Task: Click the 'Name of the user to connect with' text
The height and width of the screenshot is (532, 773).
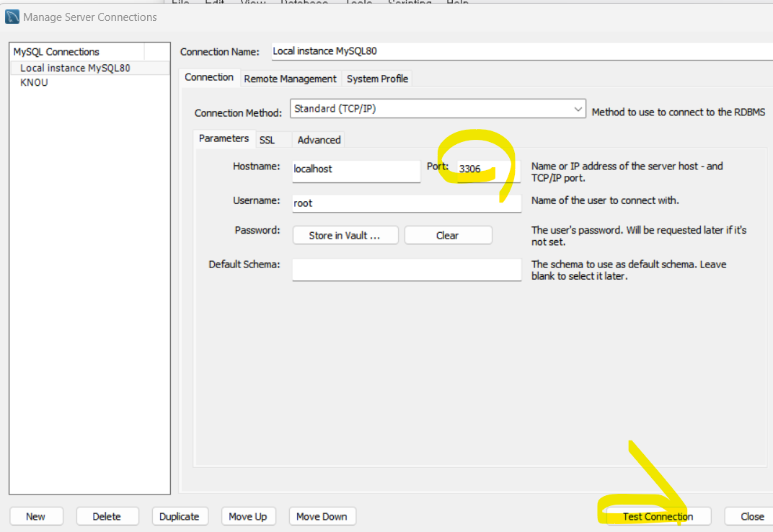Action: pyautogui.click(x=605, y=200)
